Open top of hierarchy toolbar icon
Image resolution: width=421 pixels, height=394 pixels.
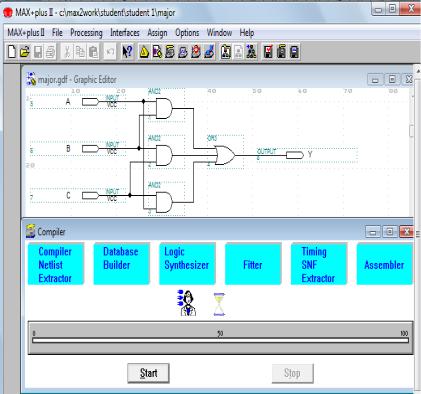tap(251, 52)
